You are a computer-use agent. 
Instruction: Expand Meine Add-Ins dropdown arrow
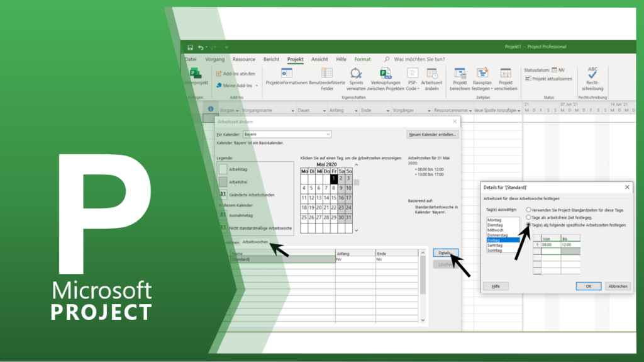(257, 86)
